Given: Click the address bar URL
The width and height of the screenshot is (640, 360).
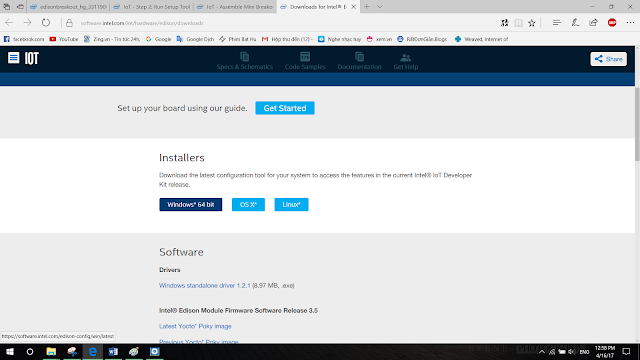Looking at the screenshot, I should point(142,23).
